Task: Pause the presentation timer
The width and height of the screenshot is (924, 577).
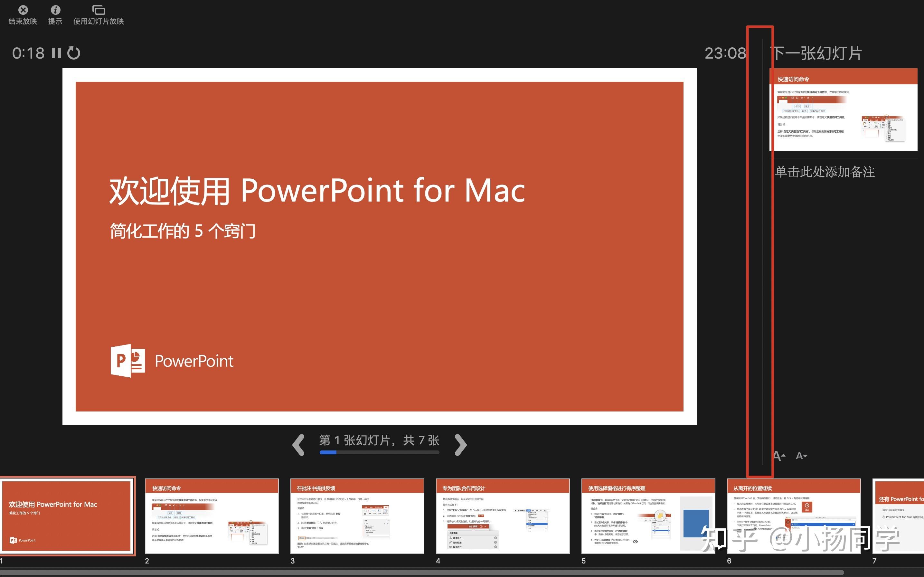Action: coord(56,53)
